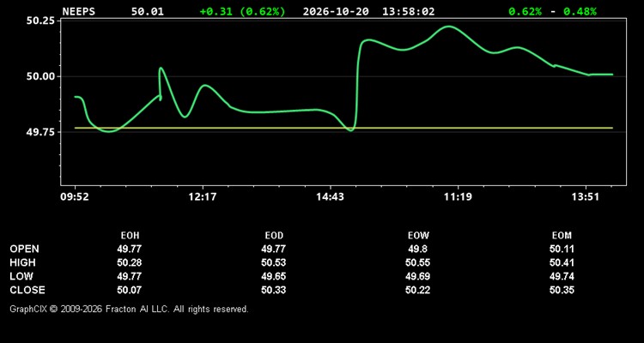The width and height of the screenshot is (644, 343).
Task: Click the 14:43 time axis label
Action: coord(331,197)
